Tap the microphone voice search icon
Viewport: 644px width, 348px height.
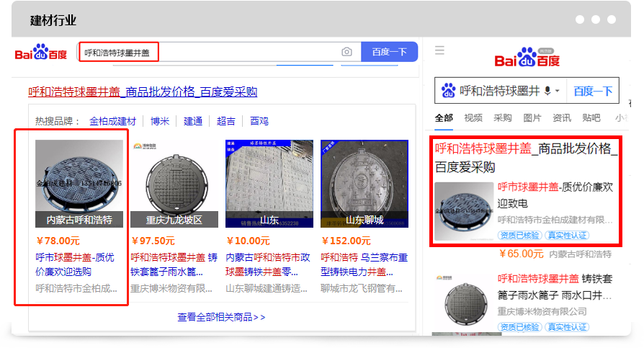[547, 91]
